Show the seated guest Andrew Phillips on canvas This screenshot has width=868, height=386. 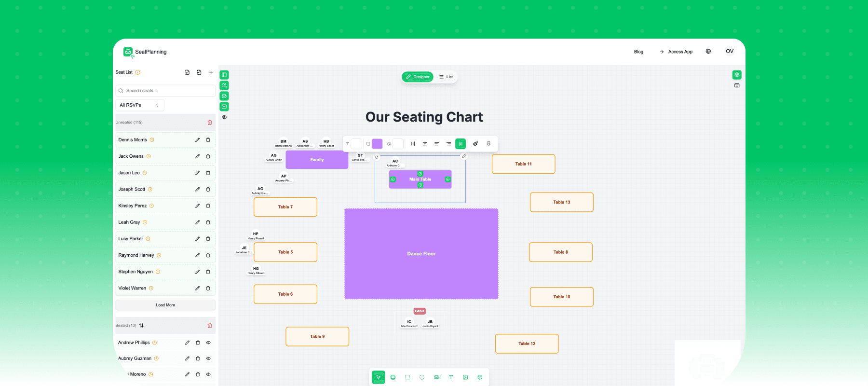(x=208, y=342)
